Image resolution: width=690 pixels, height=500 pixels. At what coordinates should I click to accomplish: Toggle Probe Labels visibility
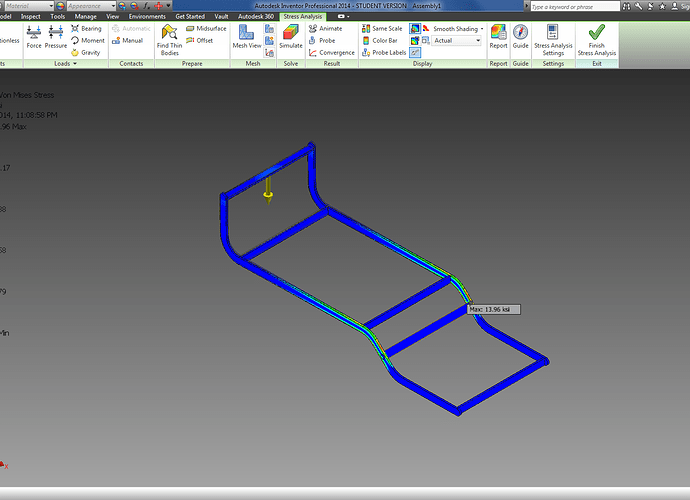point(384,52)
